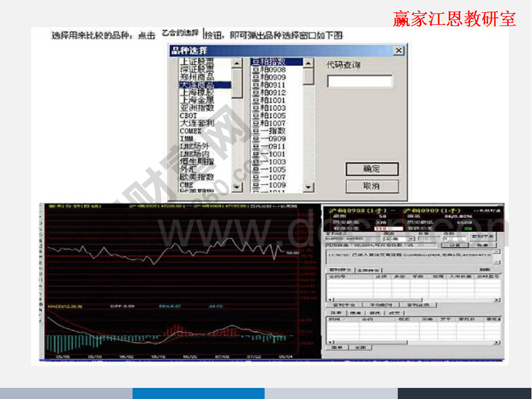Click the contract list scroll-up arrow
The width and height of the screenshot is (532, 399).
tap(309, 63)
